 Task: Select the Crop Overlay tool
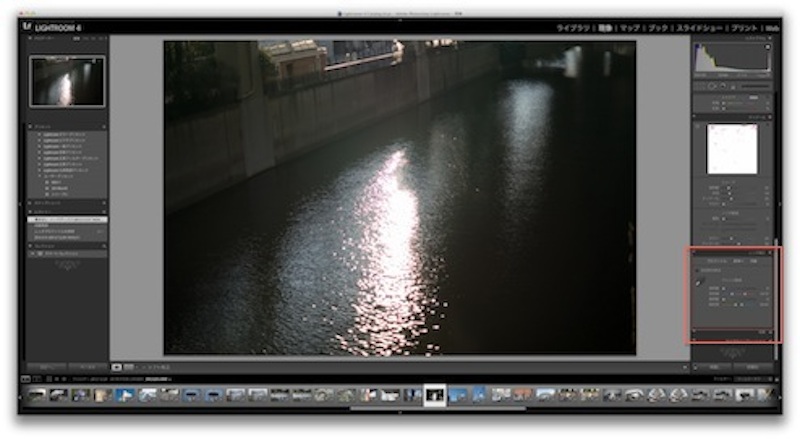702,86
